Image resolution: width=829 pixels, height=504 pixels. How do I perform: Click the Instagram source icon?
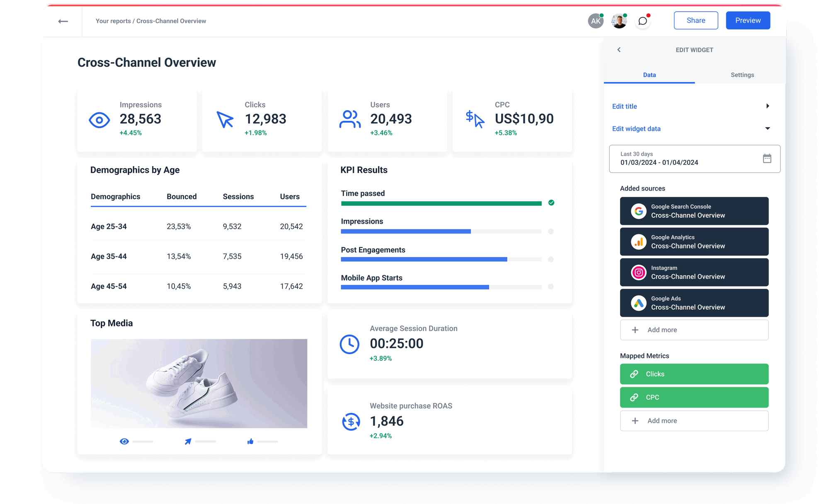tap(638, 272)
